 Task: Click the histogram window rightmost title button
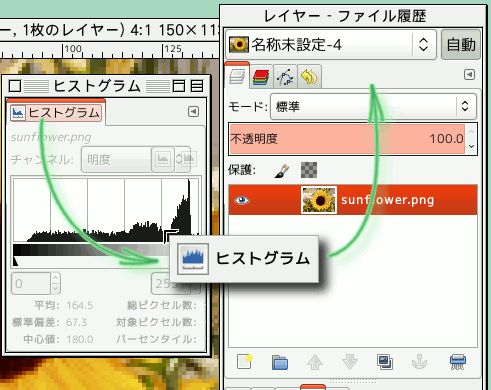tap(197, 86)
